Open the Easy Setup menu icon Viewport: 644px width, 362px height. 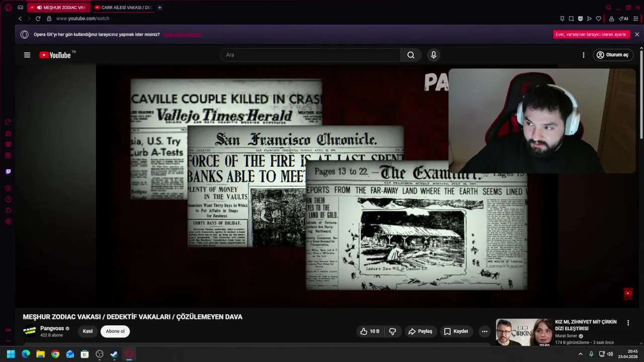pyautogui.click(x=636, y=19)
